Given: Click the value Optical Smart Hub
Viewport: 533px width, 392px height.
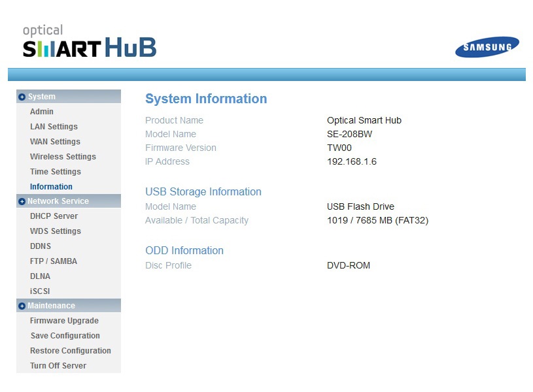Looking at the screenshot, I should click(364, 120).
